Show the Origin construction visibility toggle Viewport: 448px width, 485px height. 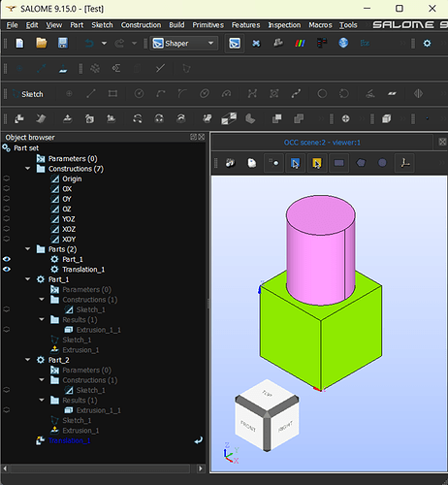7,178
